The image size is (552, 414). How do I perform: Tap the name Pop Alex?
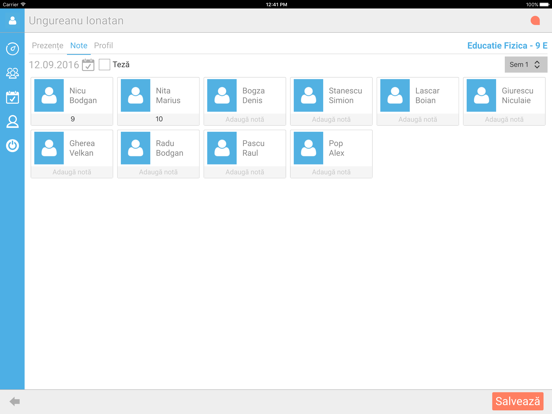point(337,148)
